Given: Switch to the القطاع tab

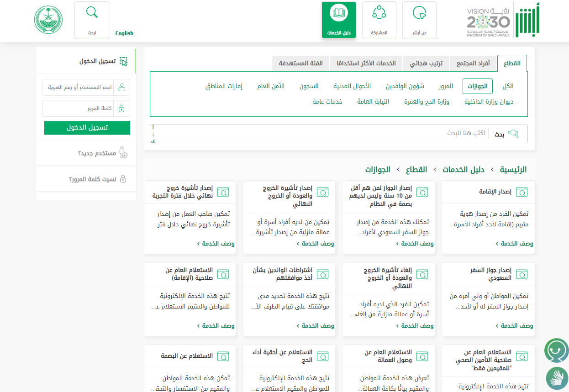Looking at the screenshot, I should point(512,63).
